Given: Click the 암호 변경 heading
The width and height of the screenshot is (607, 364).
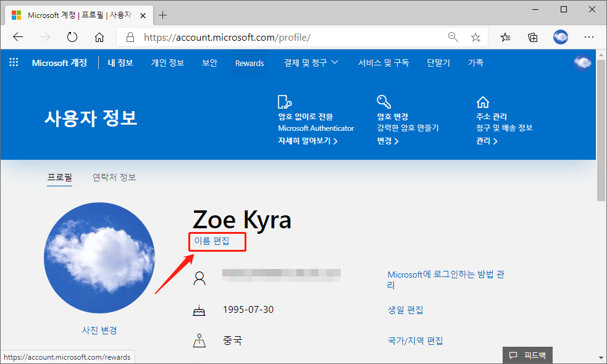Looking at the screenshot, I should pyautogui.click(x=393, y=117).
